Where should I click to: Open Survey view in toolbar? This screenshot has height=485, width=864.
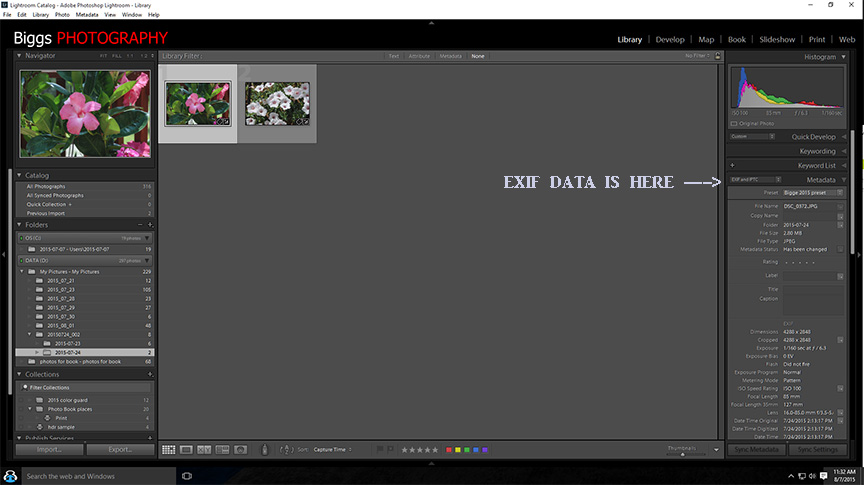pyautogui.click(x=223, y=450)
